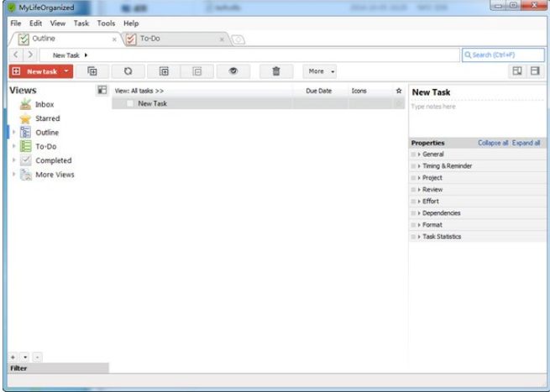Close the Outline tab
Viewport: 550px width, 392px height.
point(114,39)
